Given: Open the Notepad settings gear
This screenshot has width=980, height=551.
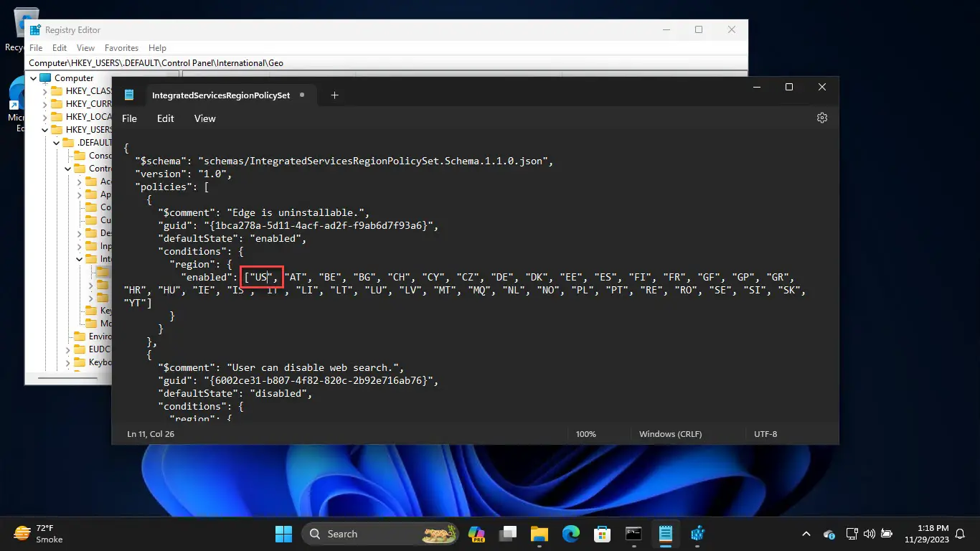Looking at the screenshot, I should pos(822,118).
